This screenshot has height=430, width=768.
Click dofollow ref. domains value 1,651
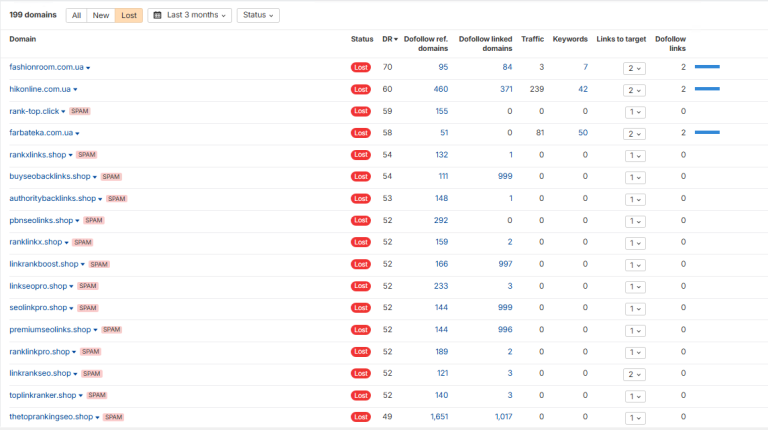click(439, 417)
